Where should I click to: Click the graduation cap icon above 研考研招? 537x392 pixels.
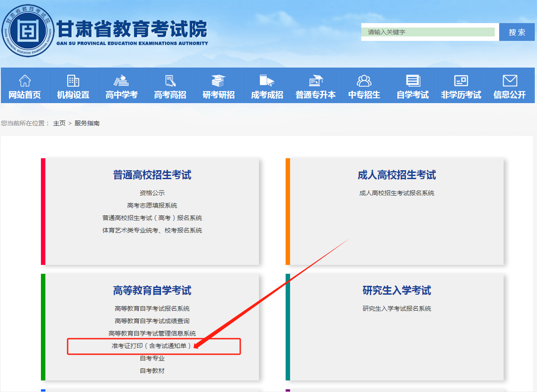pyautogui.click(x=218, y=81)
